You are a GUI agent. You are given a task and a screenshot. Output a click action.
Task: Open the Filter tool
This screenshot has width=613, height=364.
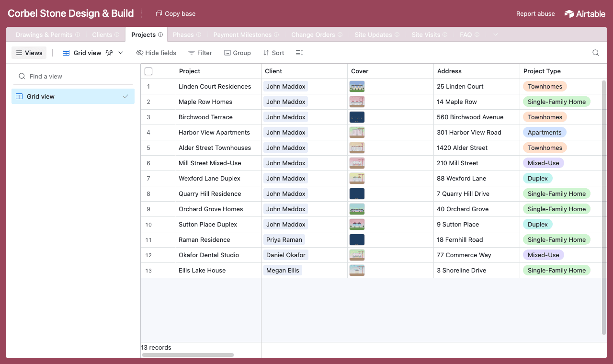(x=200, y=53)
